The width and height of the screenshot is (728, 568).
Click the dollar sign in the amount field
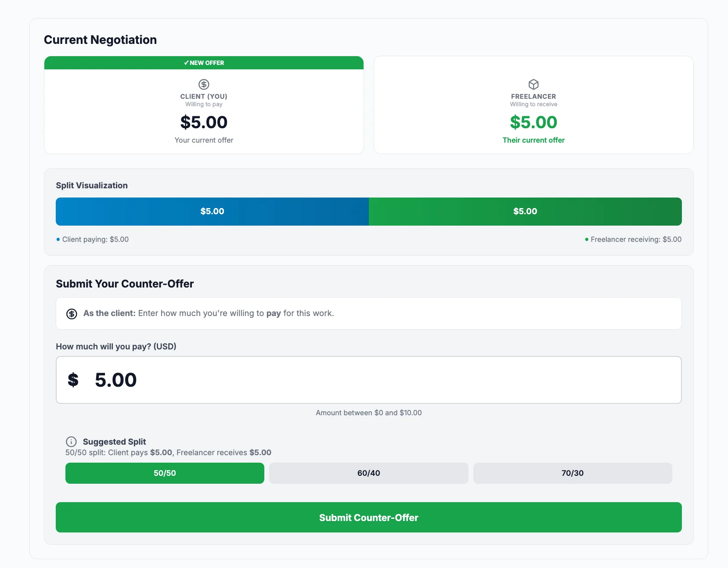pos(73,380)
